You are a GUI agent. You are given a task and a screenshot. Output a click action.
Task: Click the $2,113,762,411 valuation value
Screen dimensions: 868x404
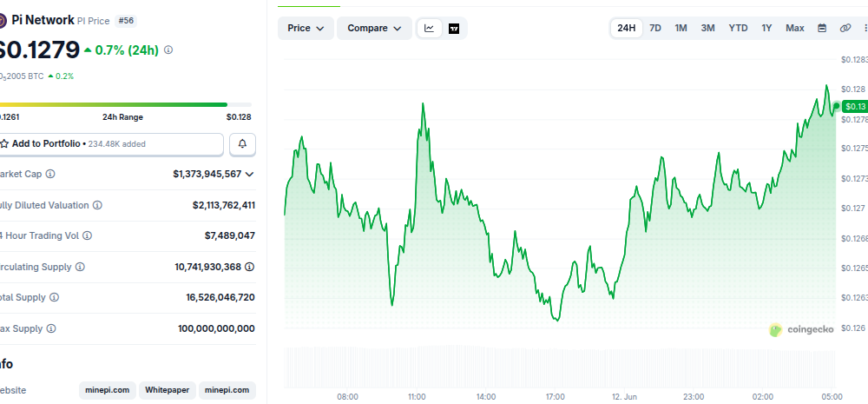[x=224, y=205]
